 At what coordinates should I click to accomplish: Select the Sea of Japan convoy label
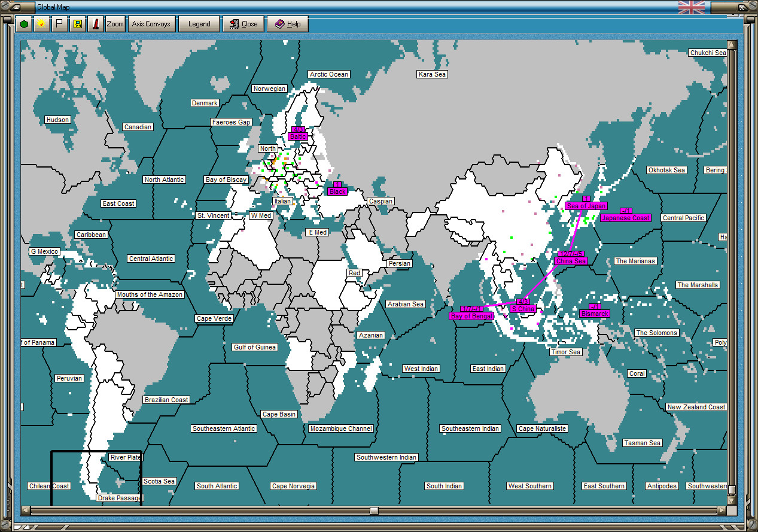click(586, 206)
